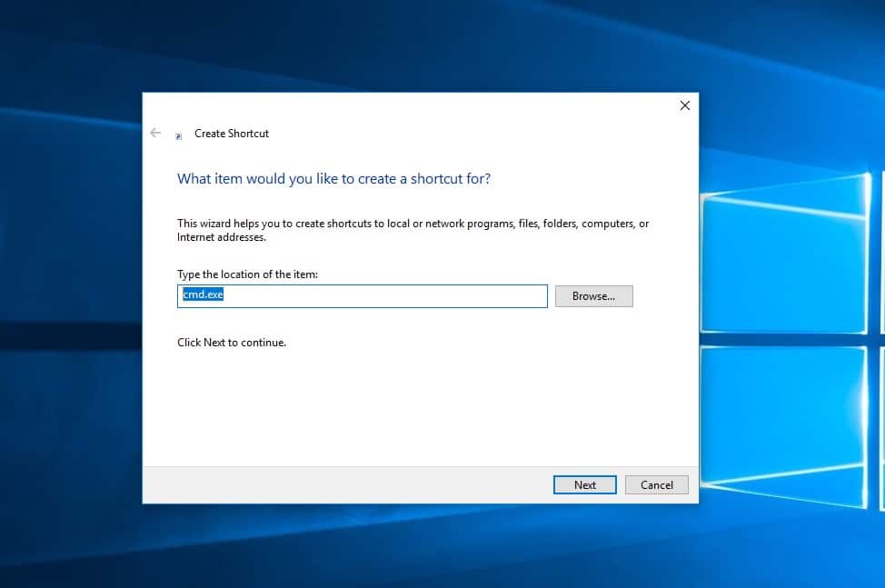Click the highlighted cmd.exe text

click(203, 295)
